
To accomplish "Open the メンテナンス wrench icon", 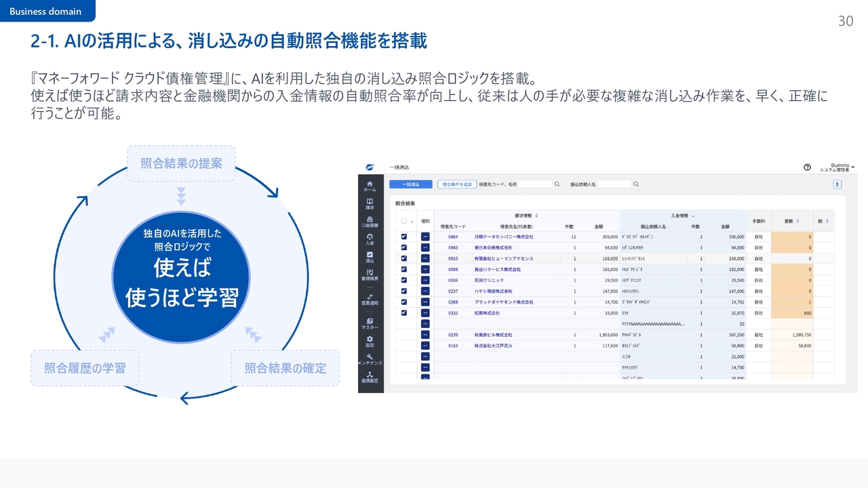I will pyautogui.click(x=370, y=359).
